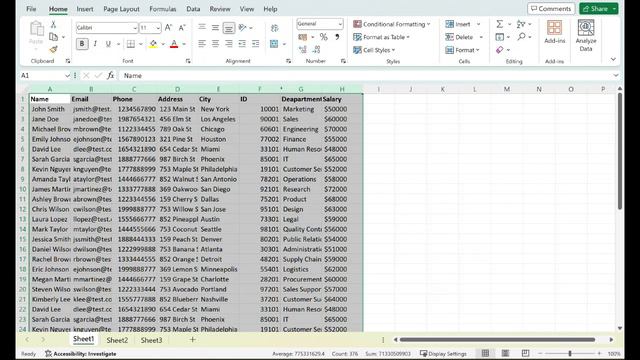640x360 pixels.
Task: Switch to the Data tab
Action: [x=193, y=9]
